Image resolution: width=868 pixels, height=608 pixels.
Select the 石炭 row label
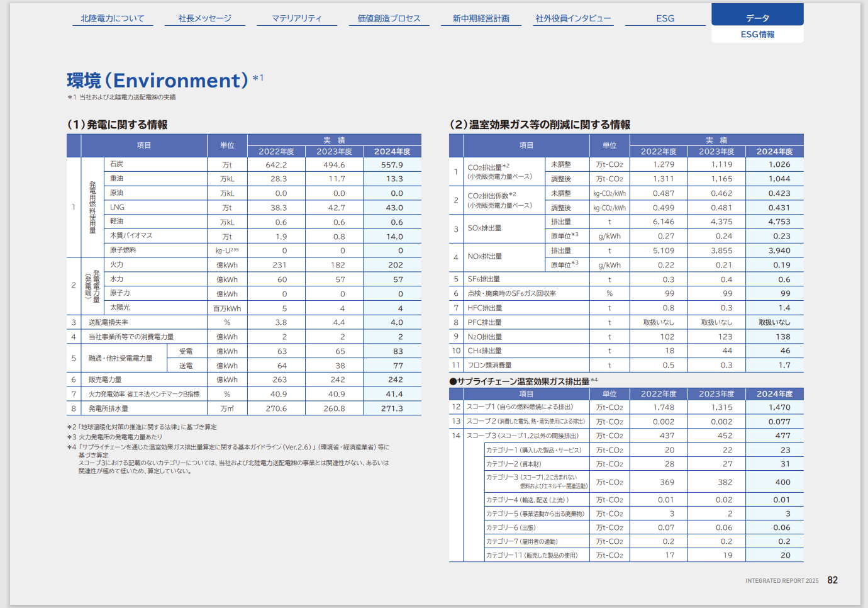(117, 164)
